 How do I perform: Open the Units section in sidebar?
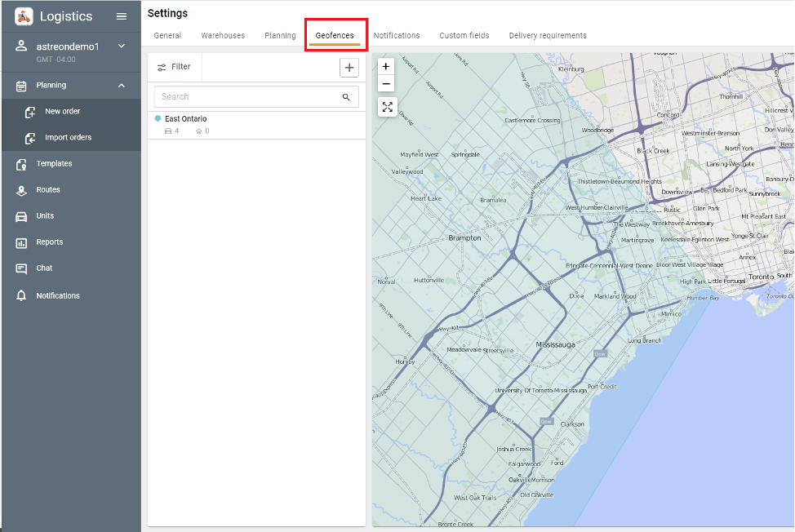click(x=45, y=216)
